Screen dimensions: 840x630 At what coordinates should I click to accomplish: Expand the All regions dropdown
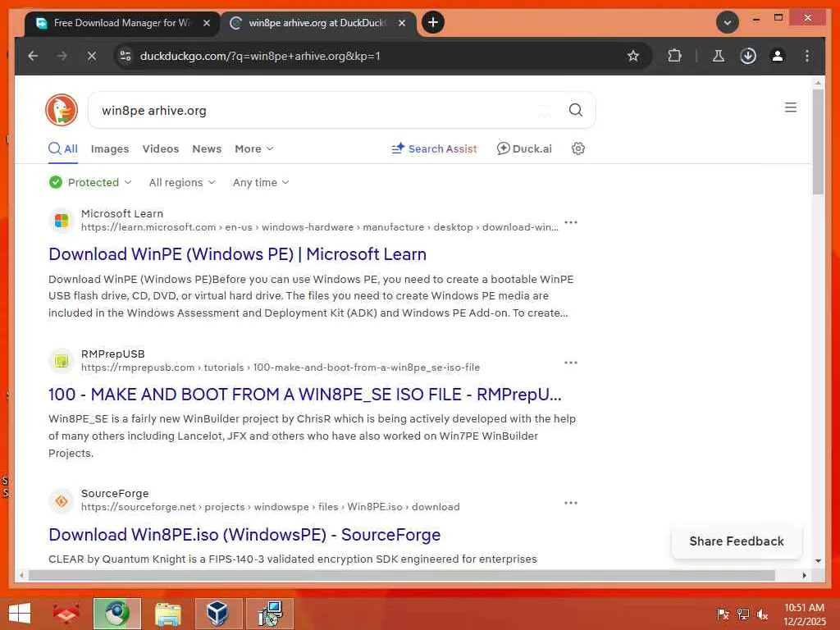pos(182,182)
